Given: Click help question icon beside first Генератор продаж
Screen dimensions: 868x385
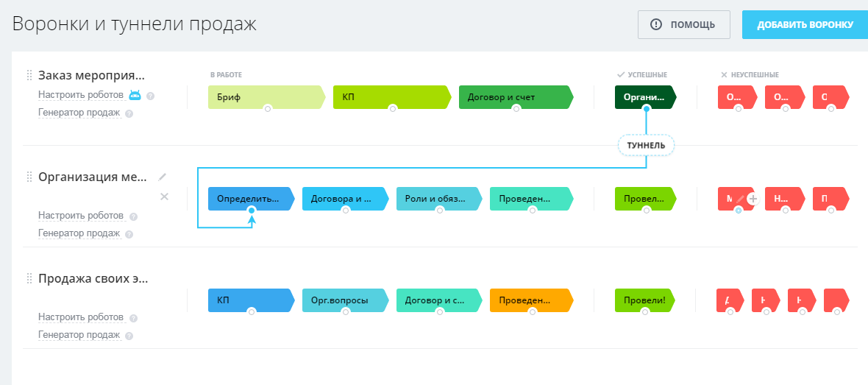Looking at the screenshot, I should (129, 114).
